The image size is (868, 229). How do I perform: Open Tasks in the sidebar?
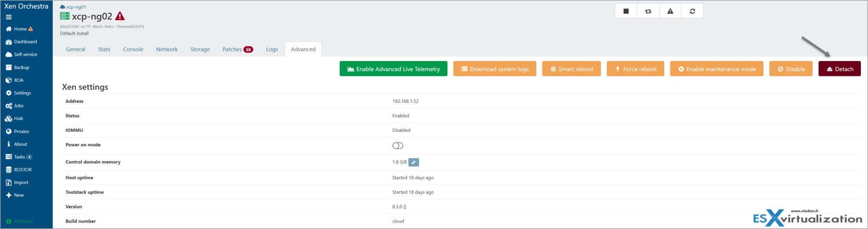(19, 157)
